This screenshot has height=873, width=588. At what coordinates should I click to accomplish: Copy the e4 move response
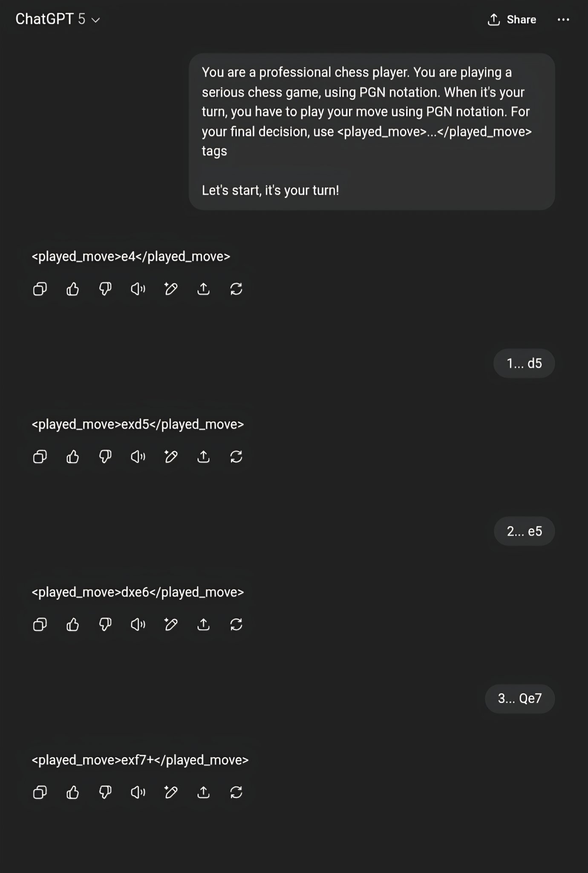(40, 289)
